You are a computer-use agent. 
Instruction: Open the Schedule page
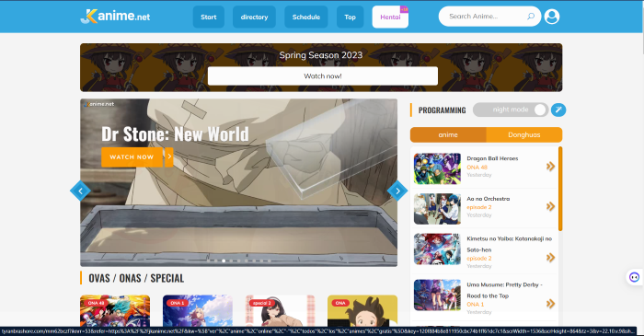[x=306, y=17]
